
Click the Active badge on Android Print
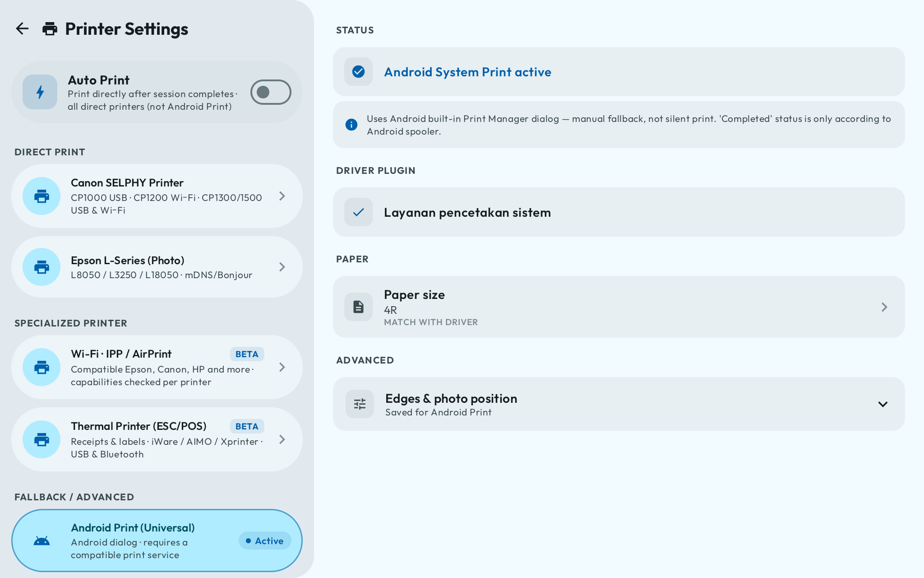[x=265, y=541]
